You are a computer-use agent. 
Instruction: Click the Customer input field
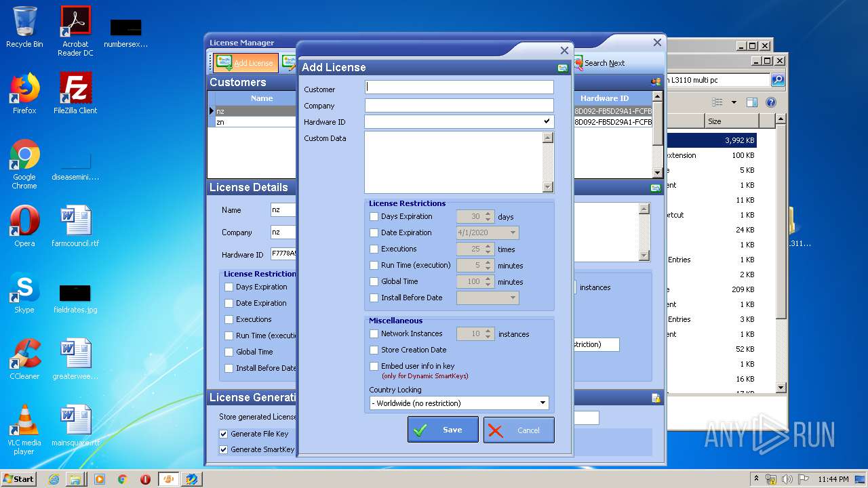(x=459, y=87)
